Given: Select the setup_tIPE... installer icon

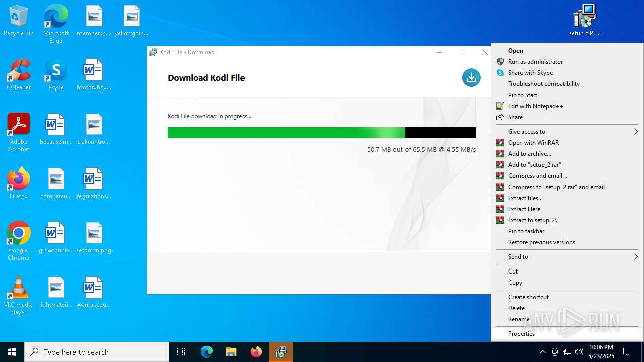Looking at the screenshot, I should [585, 21].
